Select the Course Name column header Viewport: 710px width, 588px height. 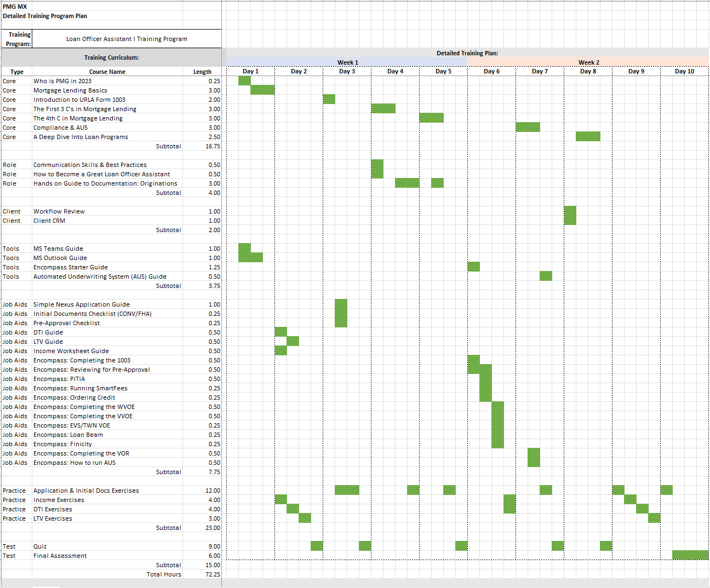click(x=107, y=72)
